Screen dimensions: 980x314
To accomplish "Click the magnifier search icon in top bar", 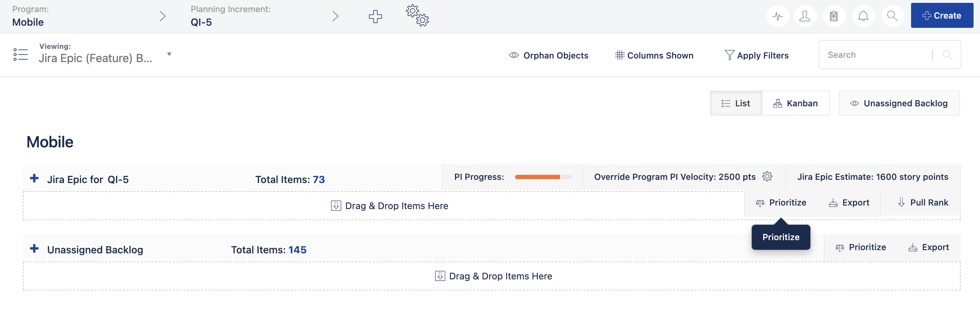I will tap(892, 16).
